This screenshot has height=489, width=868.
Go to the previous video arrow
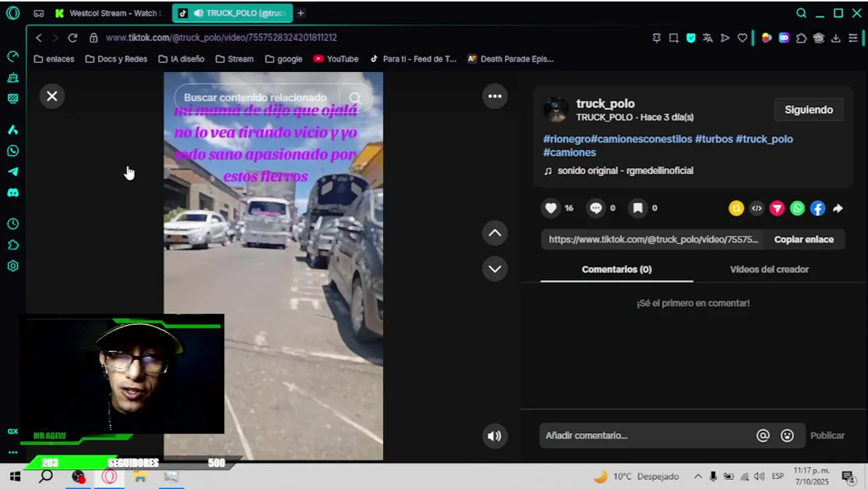[x=495, y=233]
